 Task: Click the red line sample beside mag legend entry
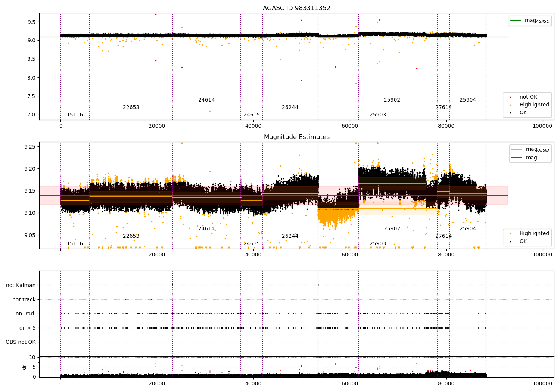517,158
